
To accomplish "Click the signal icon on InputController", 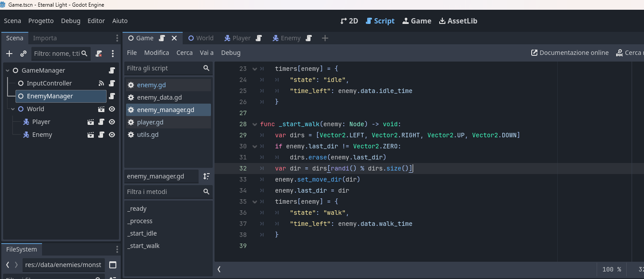I will [x=101, y=83].
